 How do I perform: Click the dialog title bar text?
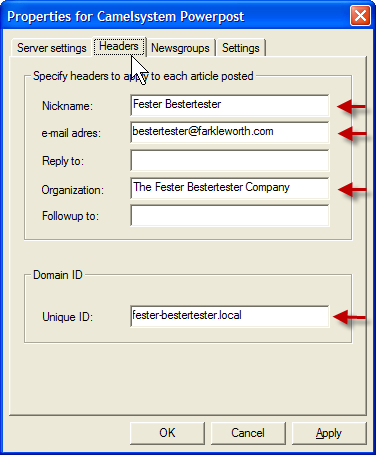(x=126, y=16)
